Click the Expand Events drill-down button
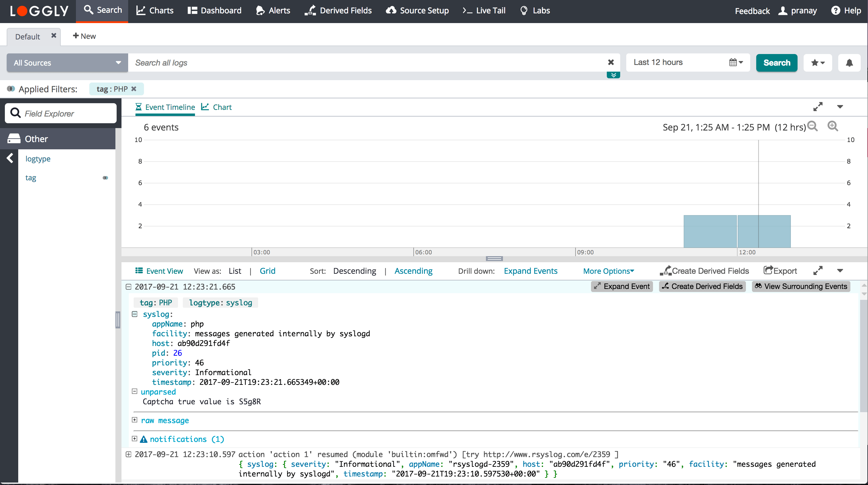This screenshot has width=868, height=485. (x=530, y=271)
